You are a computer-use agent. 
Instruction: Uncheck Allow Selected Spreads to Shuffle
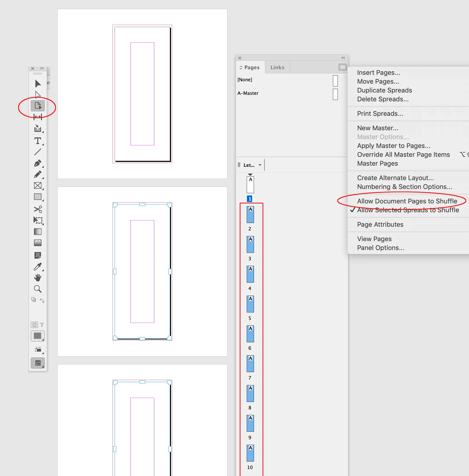[408, 210]
